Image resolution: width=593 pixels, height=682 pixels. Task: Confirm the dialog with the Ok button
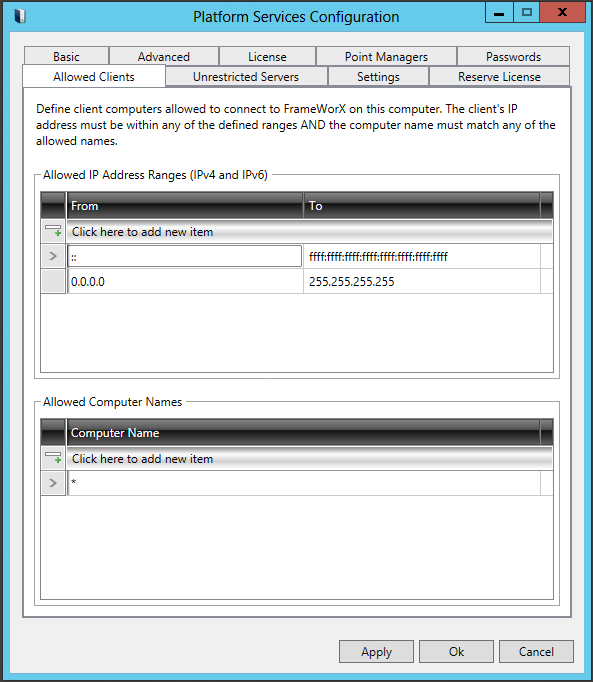pyautogui.click(x=456, y=651)
